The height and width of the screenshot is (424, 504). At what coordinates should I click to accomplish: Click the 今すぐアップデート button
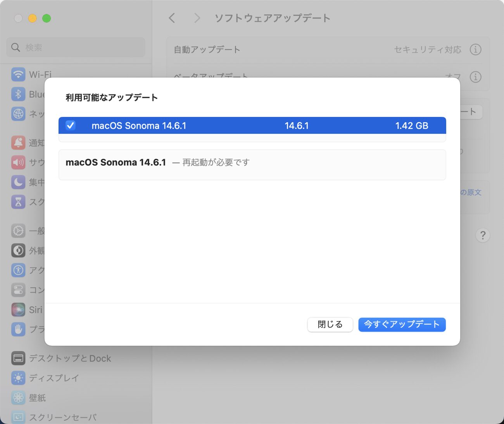[402, 324]
